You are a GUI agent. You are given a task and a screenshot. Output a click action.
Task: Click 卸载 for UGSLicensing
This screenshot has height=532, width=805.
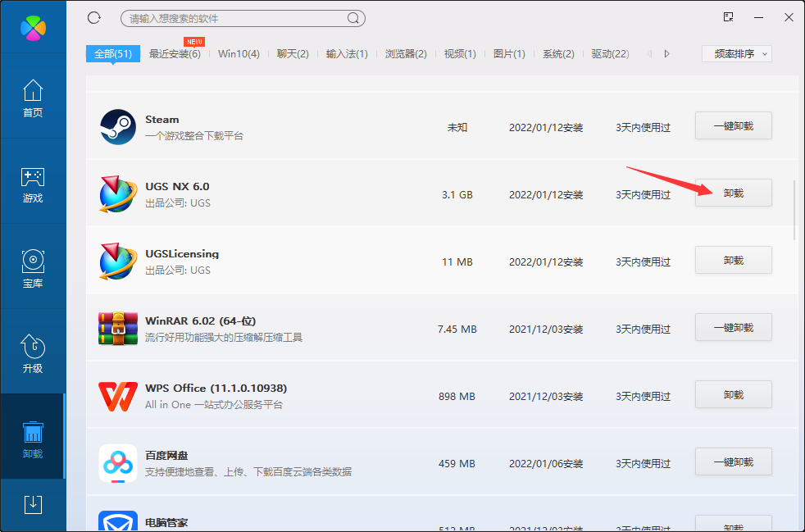point(734,261)
